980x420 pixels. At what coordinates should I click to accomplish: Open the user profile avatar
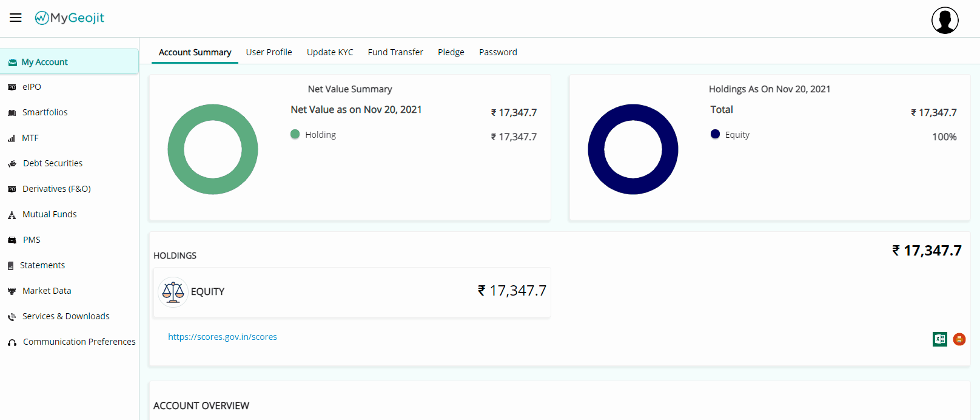coord(945,20)
